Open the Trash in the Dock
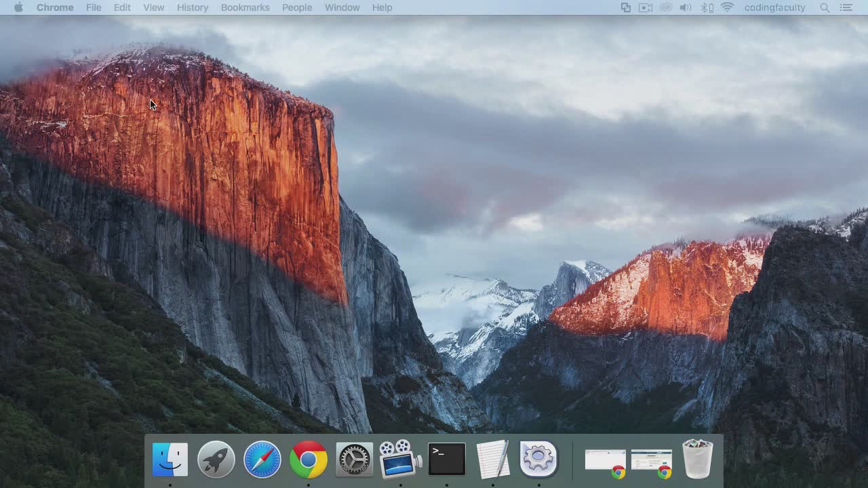Image resolution: width=868 pixels, height=488 pixels. tap(698, 459)
